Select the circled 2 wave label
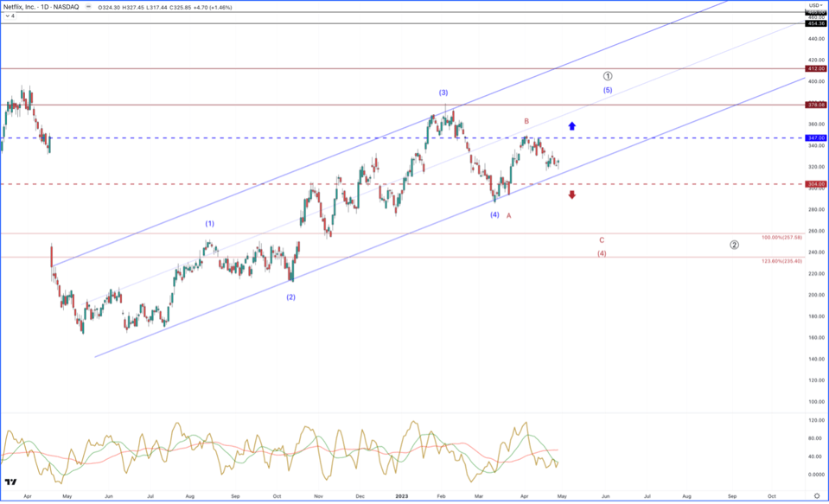Screen dimensions: 829x504 734,245
